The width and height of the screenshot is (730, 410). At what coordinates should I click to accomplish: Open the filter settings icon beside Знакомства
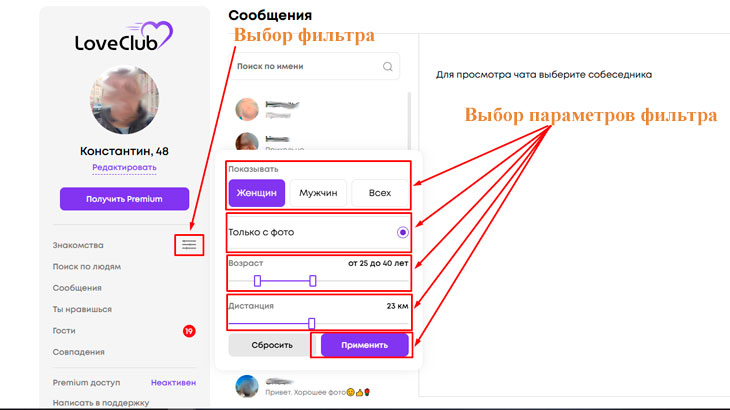click(189, 245)
